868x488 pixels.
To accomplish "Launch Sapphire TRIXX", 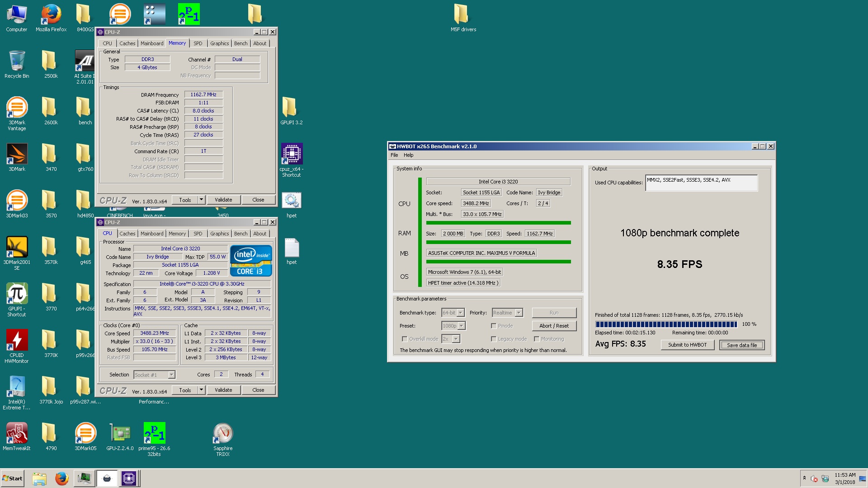I will point(223,440).
